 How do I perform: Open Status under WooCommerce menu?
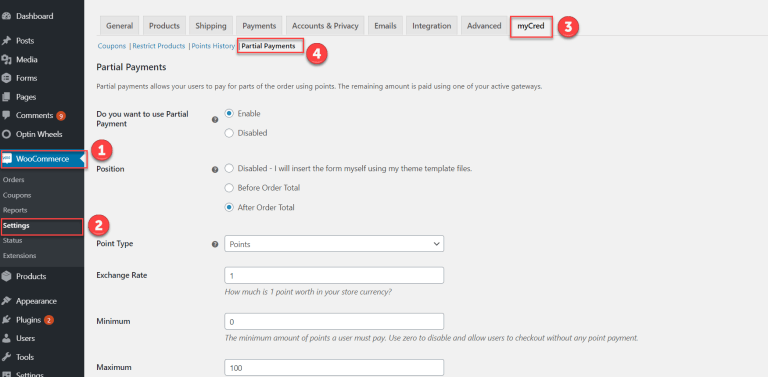(13, 241)
